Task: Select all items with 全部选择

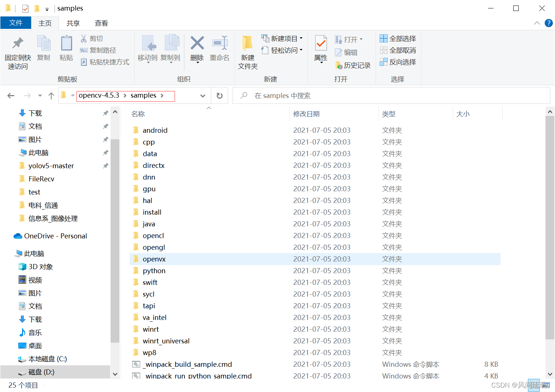Action: (x=398, y=38)
